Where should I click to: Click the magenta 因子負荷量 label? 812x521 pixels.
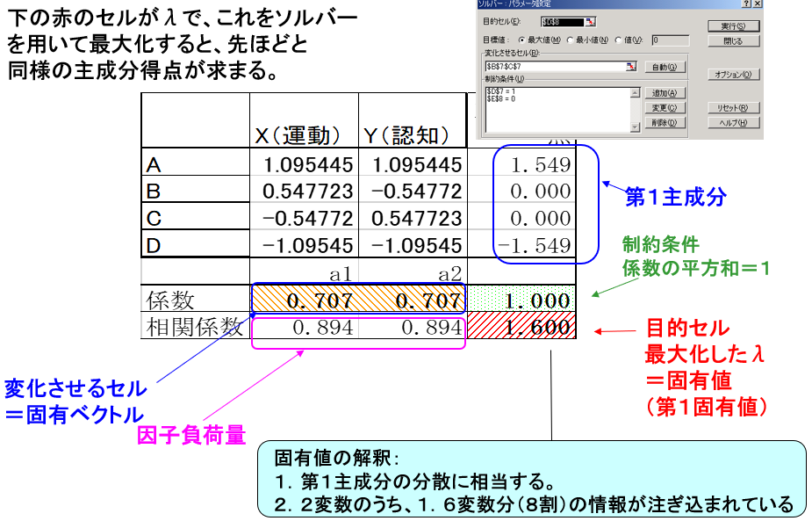pos(191,434)
